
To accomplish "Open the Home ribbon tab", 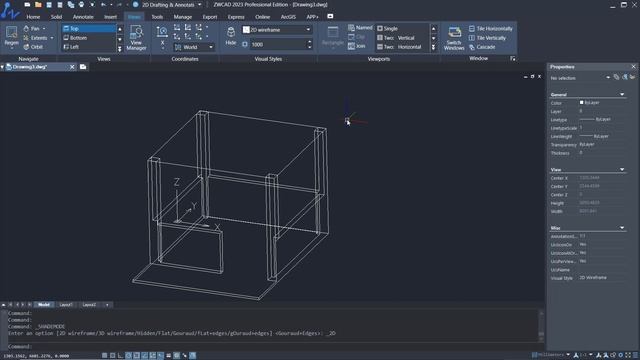I will pyautogui.click(x=33, y=17).
